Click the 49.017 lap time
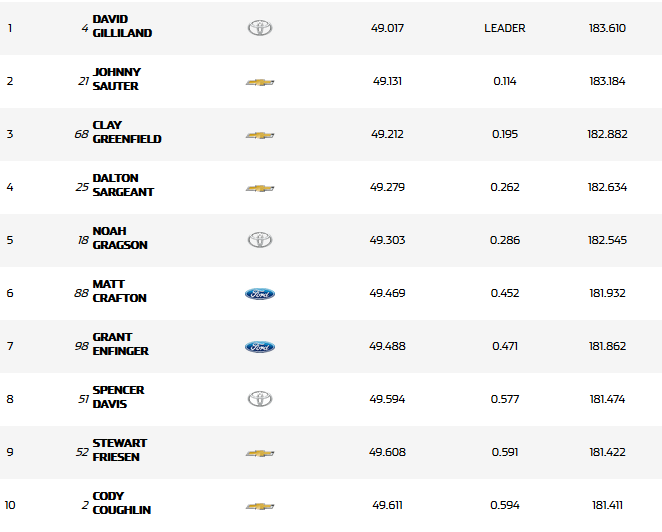Screen dimensions: 662x532 pos(387,28)
